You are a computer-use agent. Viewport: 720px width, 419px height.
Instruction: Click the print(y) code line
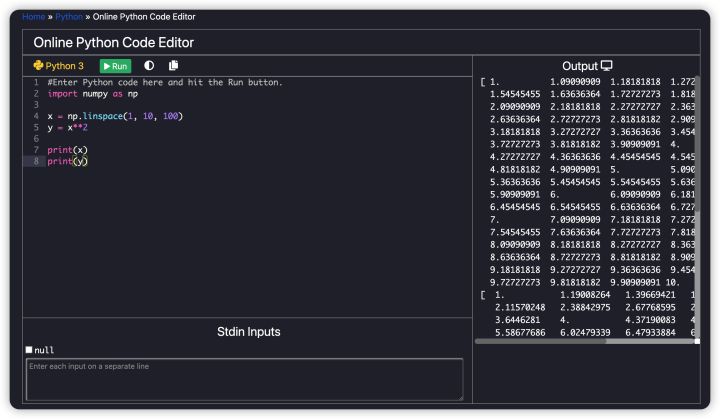[67, 161]
